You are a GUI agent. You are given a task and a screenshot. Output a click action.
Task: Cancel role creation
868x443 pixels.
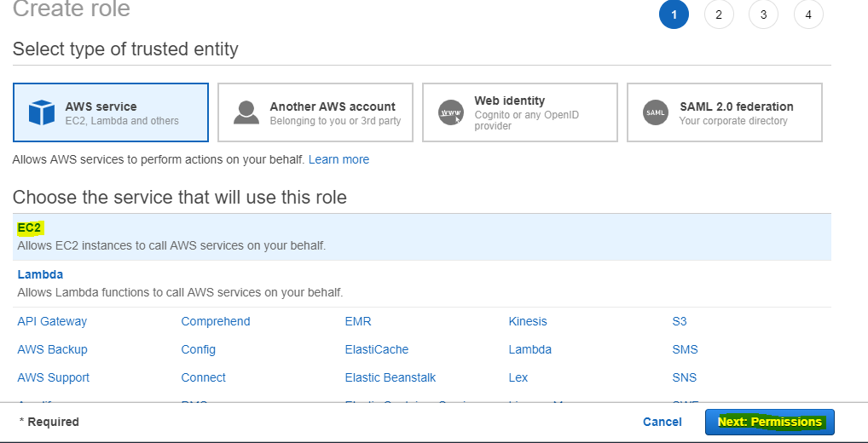click(x=662, y=422)
